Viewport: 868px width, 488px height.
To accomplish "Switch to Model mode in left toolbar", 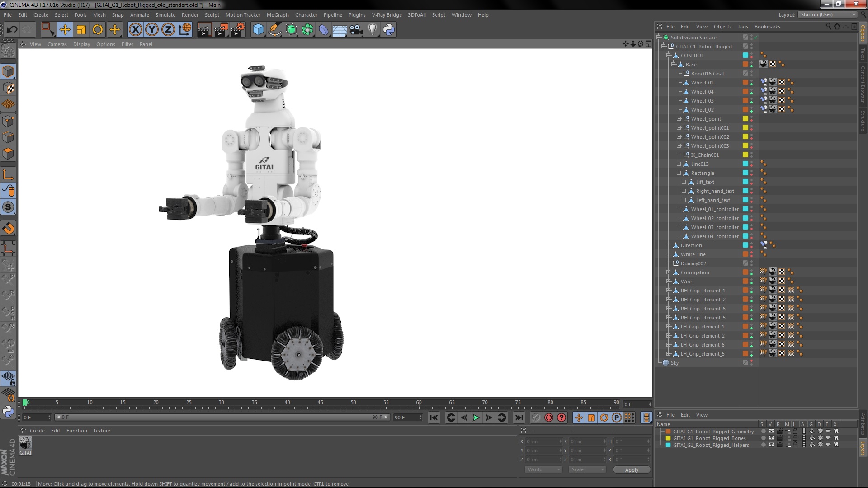I will 8,71.
